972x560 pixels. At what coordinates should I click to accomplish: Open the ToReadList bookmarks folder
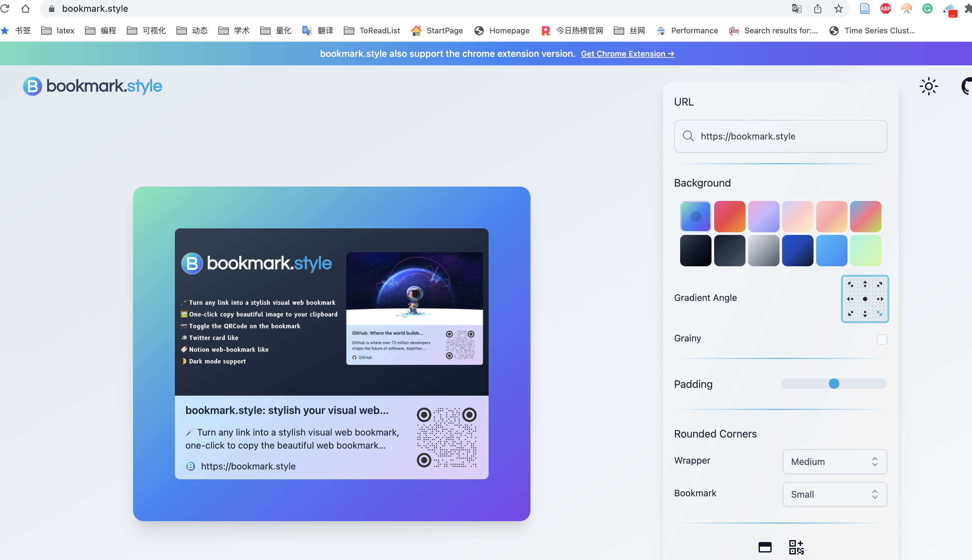372,30
